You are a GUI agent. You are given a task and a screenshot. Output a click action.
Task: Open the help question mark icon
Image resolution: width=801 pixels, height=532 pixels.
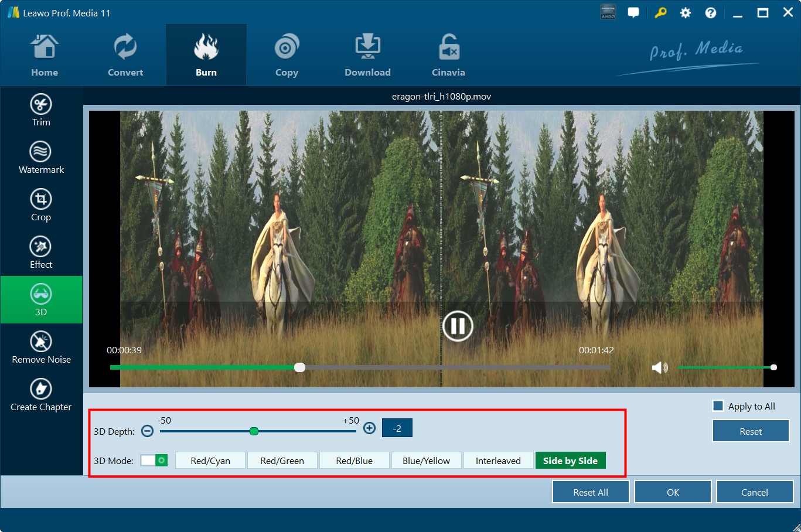point(711,13)
